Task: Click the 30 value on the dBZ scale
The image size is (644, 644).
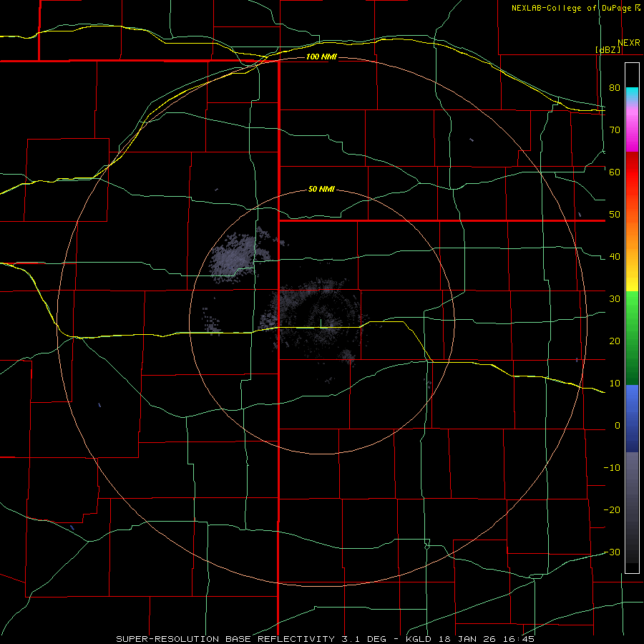Action: tap(615, 299)
